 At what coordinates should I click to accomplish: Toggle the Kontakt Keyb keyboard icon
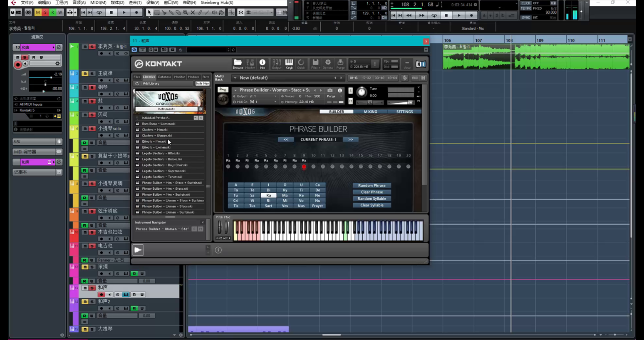[289, 63]
